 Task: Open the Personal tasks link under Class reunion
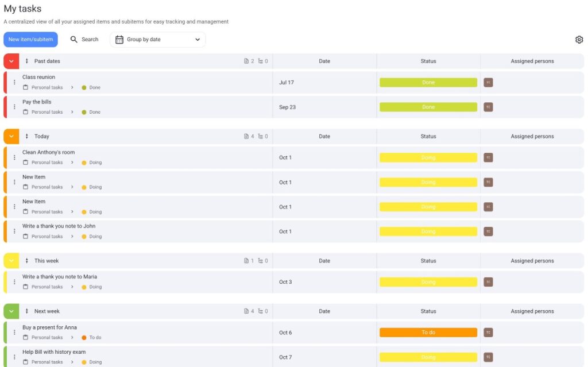pos(47,88)
